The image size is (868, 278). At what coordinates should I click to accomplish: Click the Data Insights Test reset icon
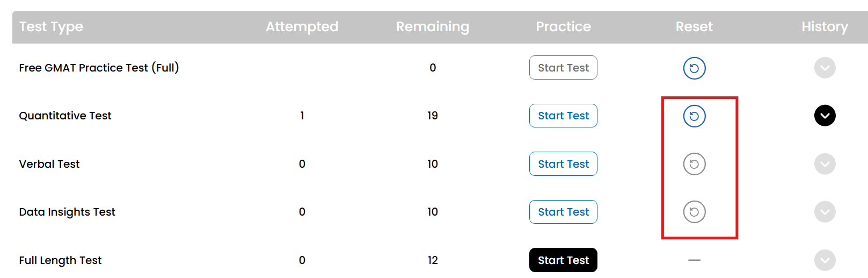694,212
